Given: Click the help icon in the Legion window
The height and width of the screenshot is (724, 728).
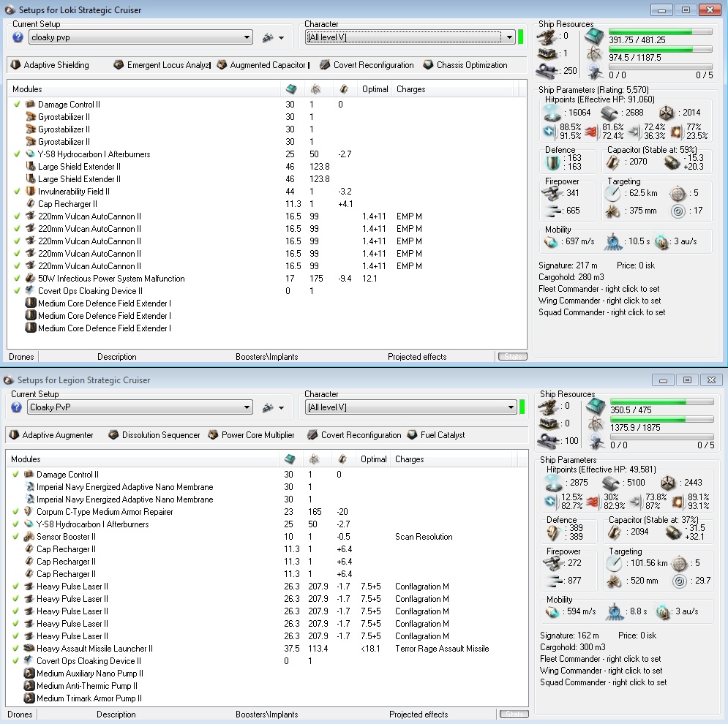Looking at the screenshot, I should [x=16, y=407].
